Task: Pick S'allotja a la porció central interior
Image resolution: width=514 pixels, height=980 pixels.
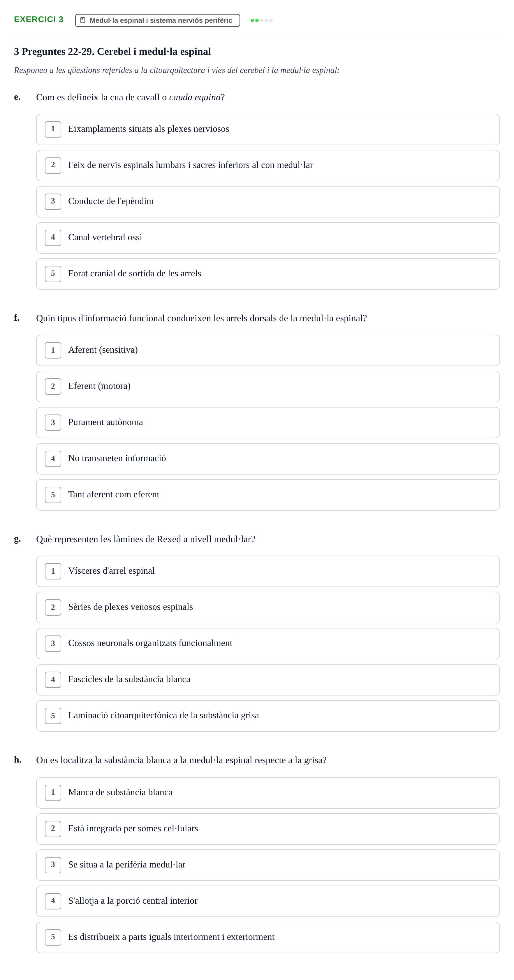Action: point(268,901)
